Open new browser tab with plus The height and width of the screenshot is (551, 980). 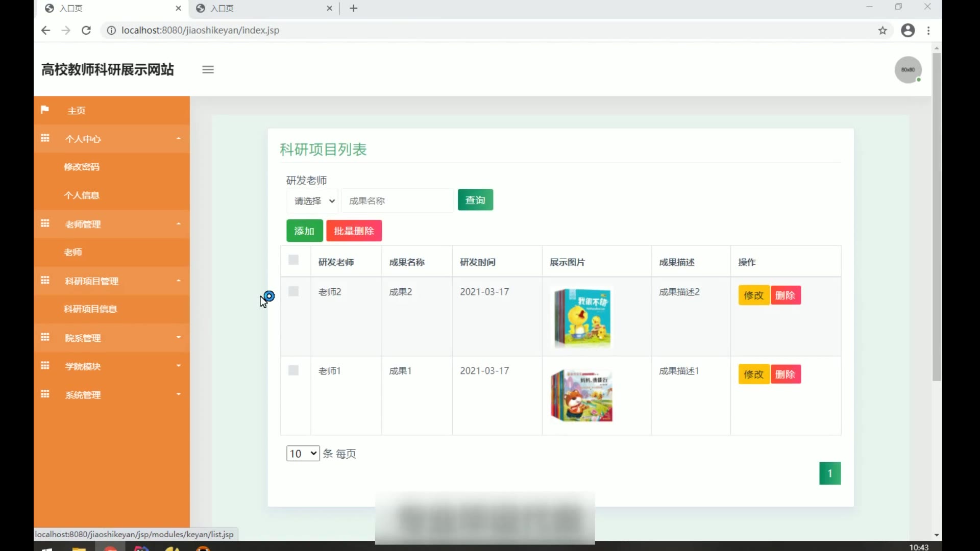[x=353, y=8]
